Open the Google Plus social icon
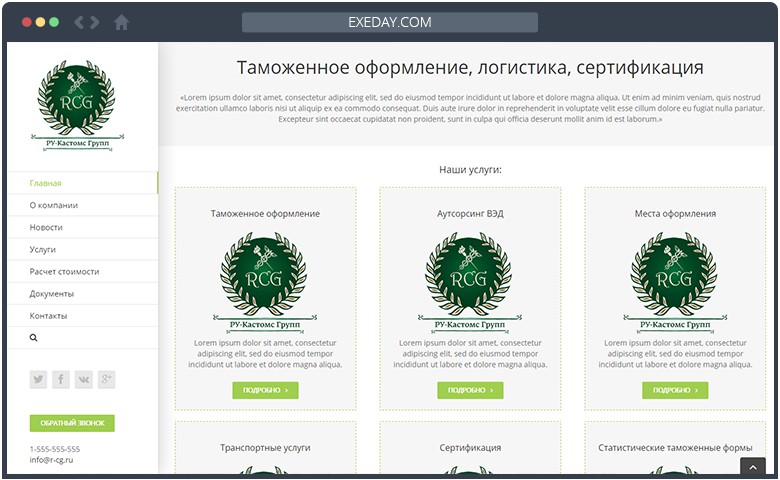780x480 pixels. coord(106,380)
